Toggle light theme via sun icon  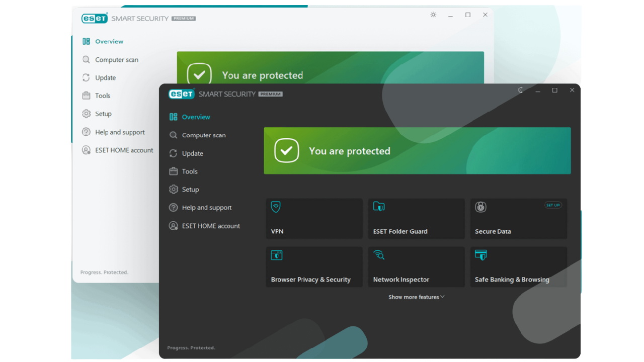tap(433, 15)
